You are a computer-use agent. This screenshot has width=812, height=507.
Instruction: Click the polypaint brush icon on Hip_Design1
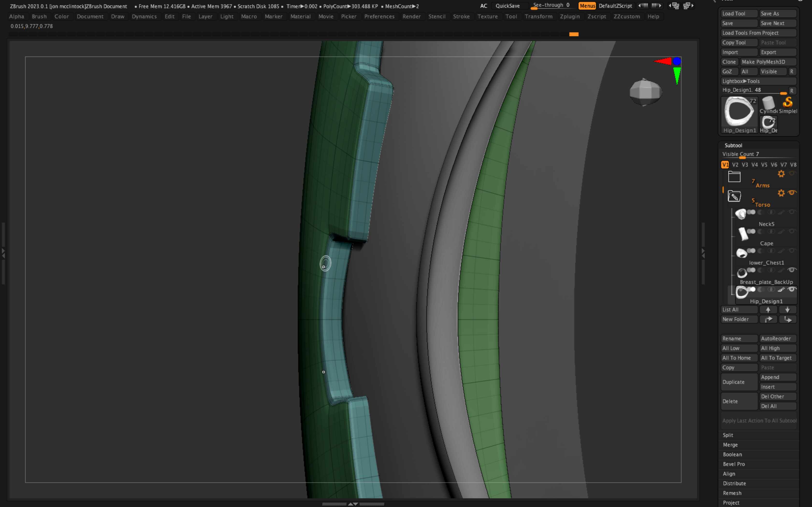[x=781, y=290]
